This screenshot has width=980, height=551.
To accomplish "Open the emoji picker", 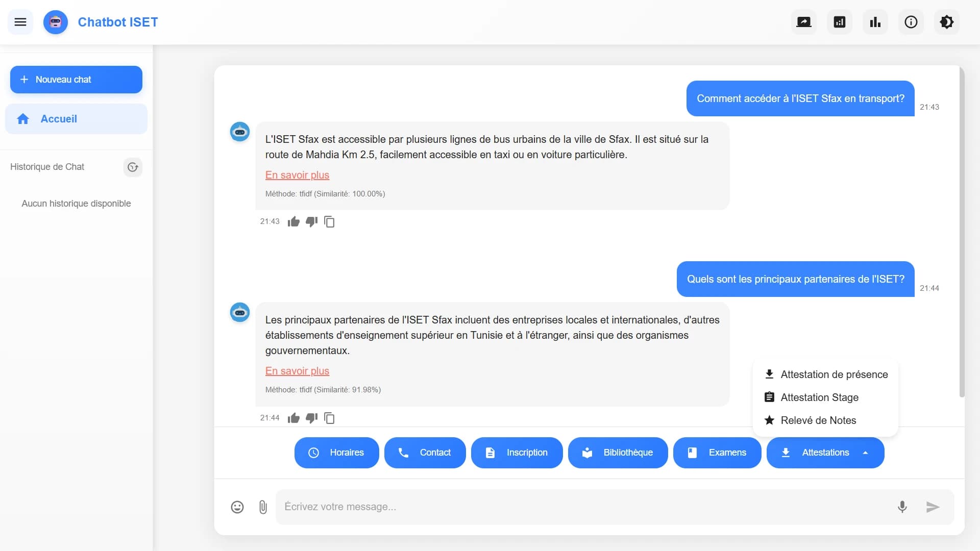I will tap(237, 507).
